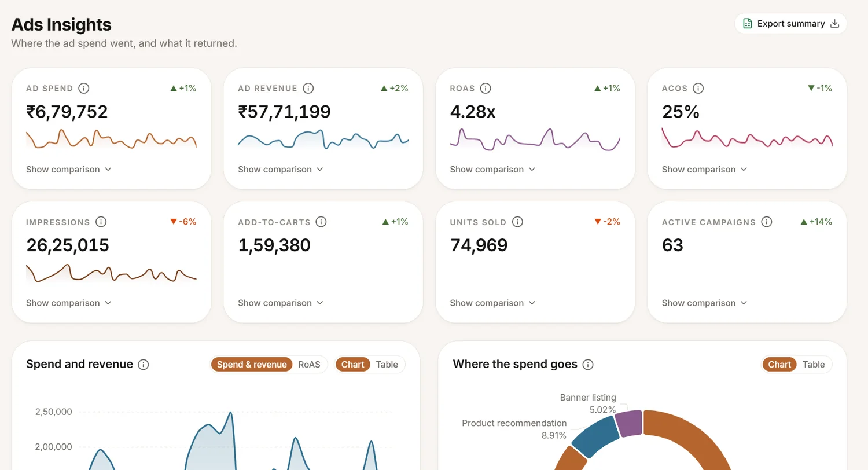
Task: Click the ACOS info icon
Action: 698,89
